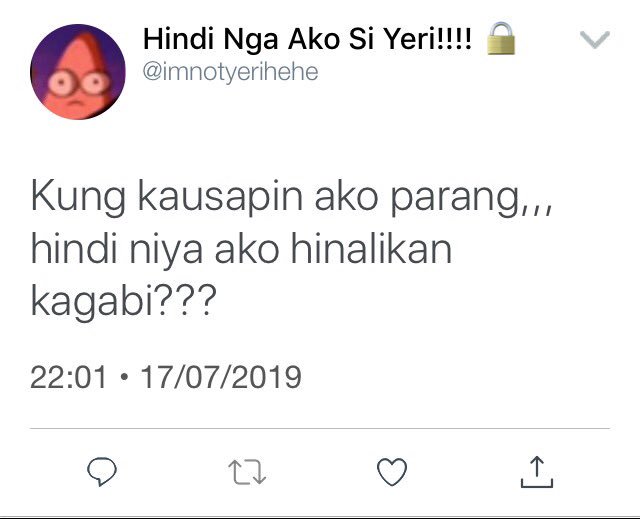
Task: Retweet this post using the arrows icon
Action: tap(247, 472)
